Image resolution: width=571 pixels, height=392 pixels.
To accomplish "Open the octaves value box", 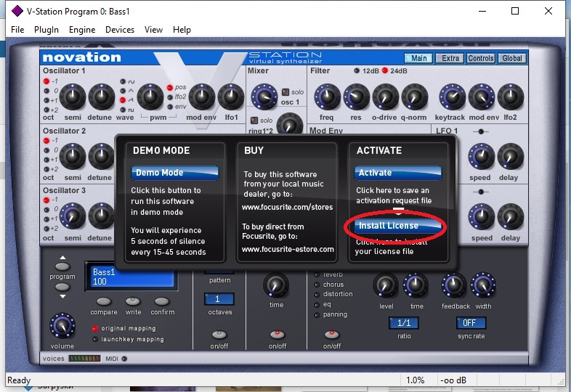I will click(x=219, y=299).
